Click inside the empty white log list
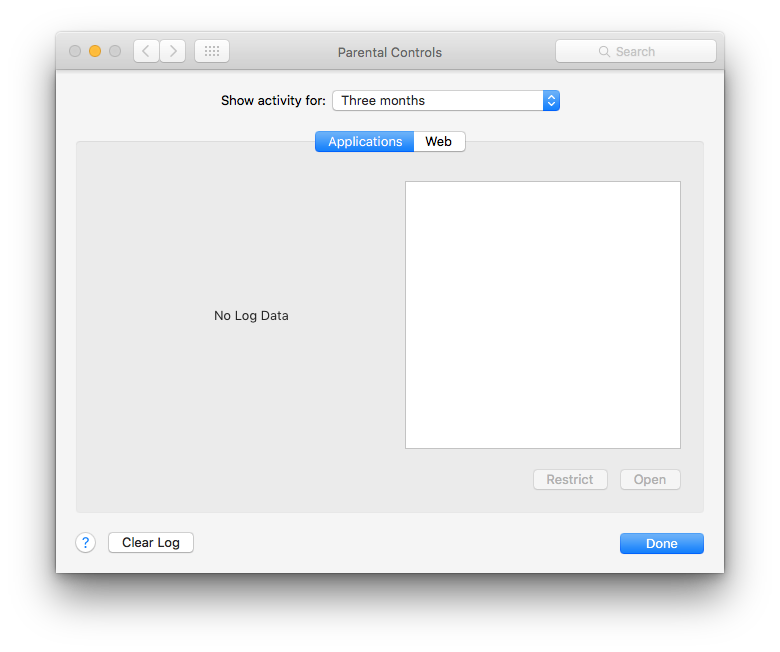Screen dimensions: 780x652 [x=542, y=315]
